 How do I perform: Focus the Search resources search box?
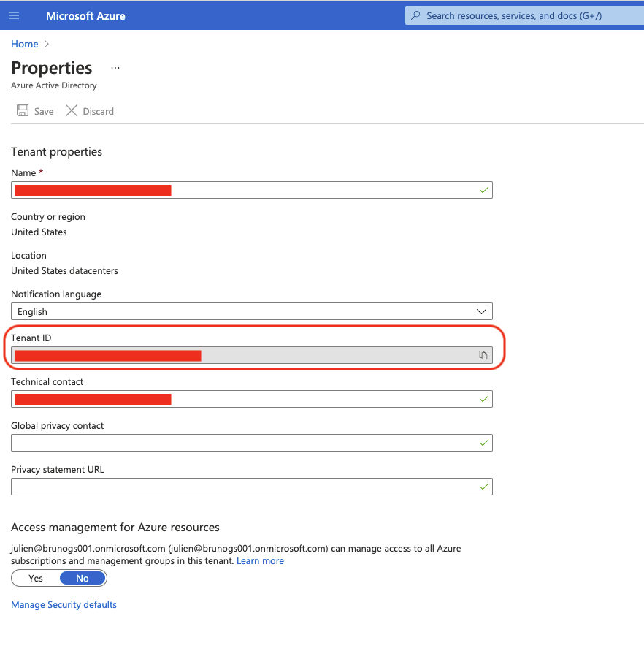[524, 16]
